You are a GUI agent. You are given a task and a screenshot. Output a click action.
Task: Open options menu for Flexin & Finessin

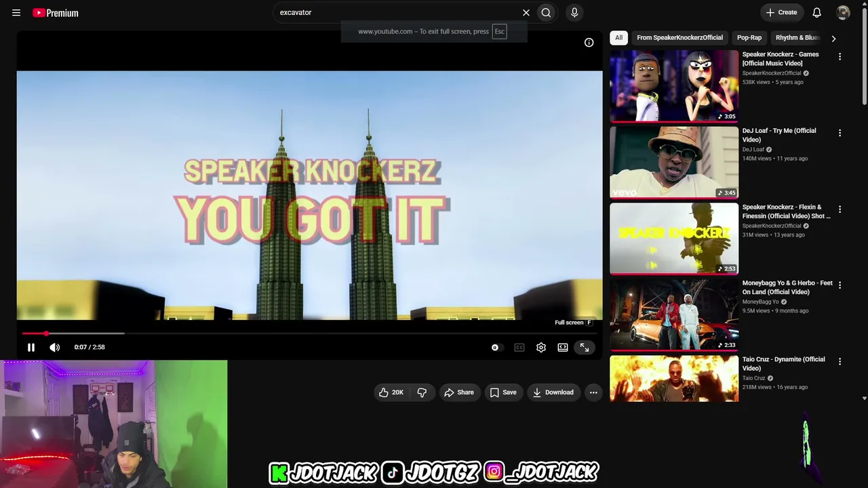click(x=840, y=209)
